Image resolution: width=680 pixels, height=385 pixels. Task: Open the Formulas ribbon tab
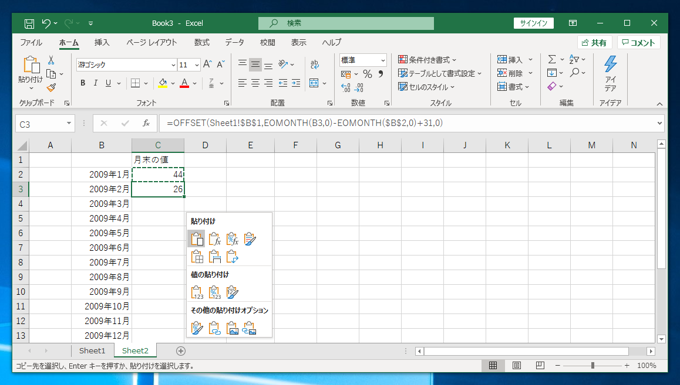202,42
